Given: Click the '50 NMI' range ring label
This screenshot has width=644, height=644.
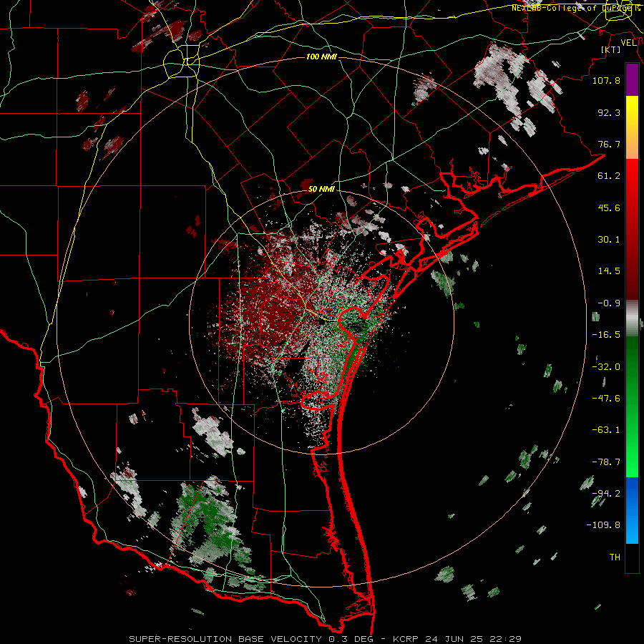Looking at the screenshot, I should pyautogui.click(x=321, y=190).
